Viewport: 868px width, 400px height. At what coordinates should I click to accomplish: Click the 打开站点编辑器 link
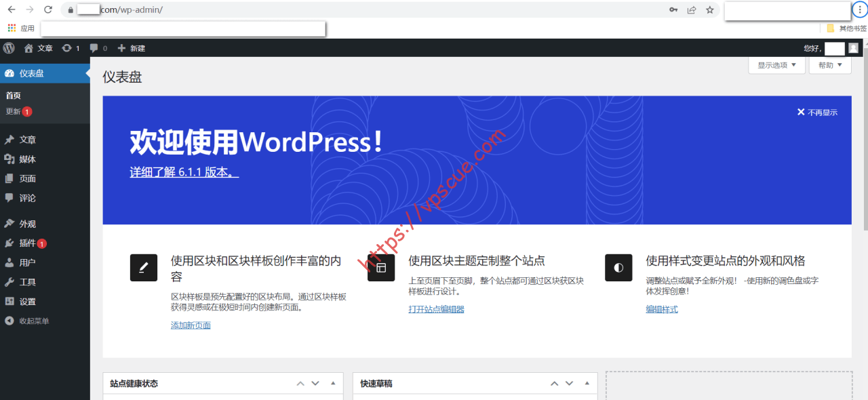(x=436, y=309)
